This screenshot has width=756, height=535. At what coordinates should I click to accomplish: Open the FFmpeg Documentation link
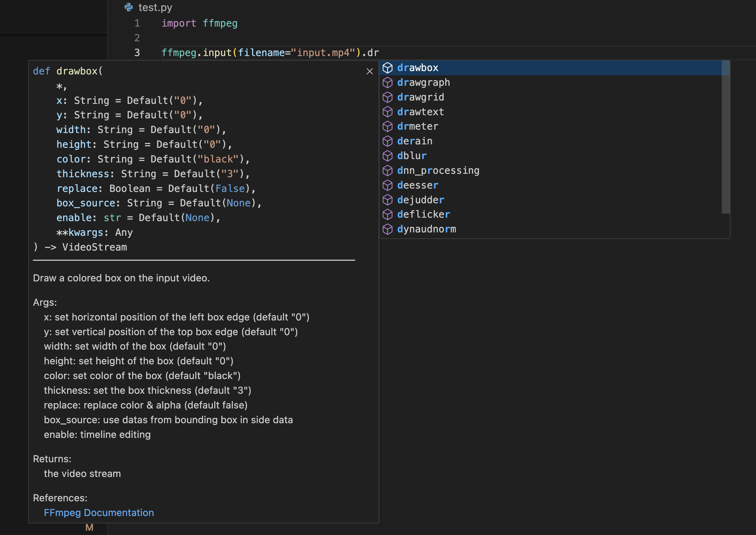pyautogui.click(x=98, y=513)
